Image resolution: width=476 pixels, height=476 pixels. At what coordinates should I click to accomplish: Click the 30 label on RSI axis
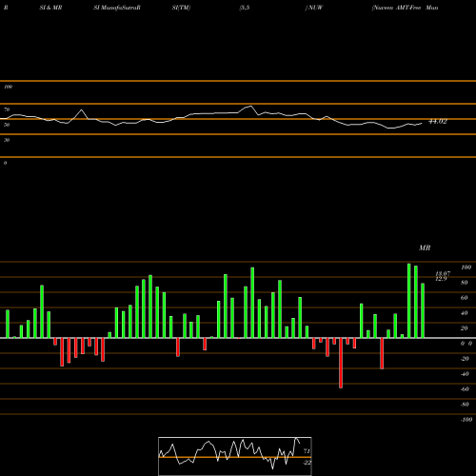click(x=7, y=140)
